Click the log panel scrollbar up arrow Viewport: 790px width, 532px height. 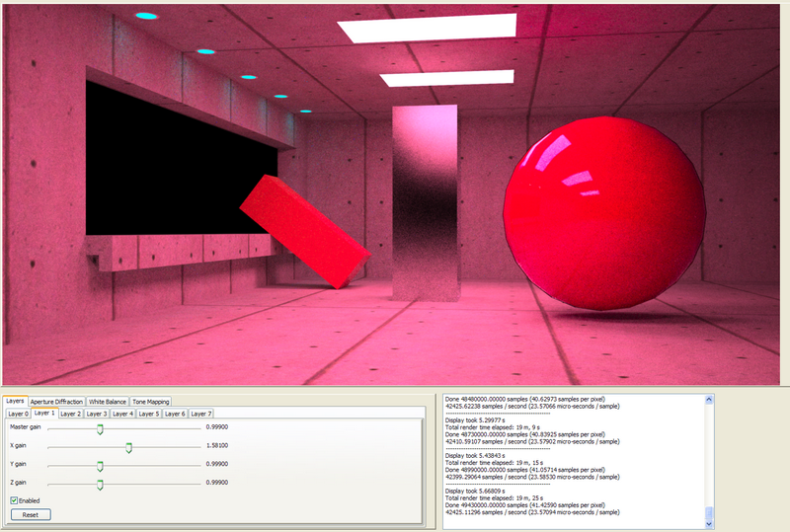click(x=707, y=400)
